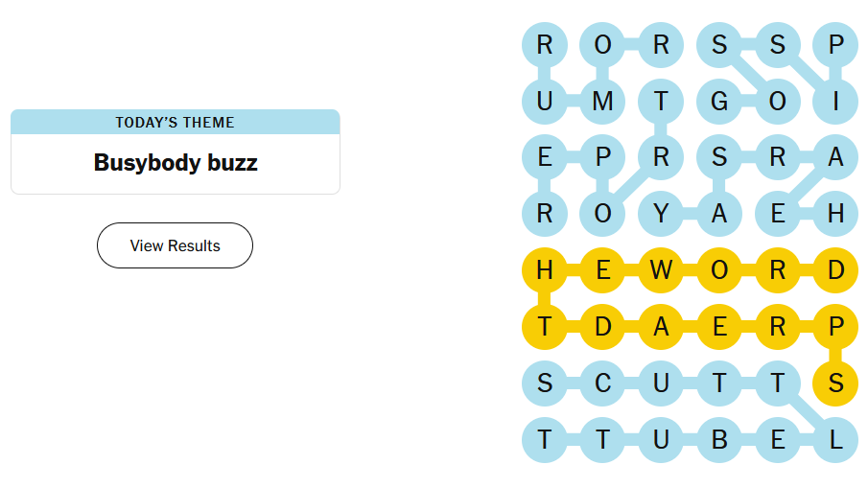
Task: Select the yellow letter O tile
Action: [718, 270]
